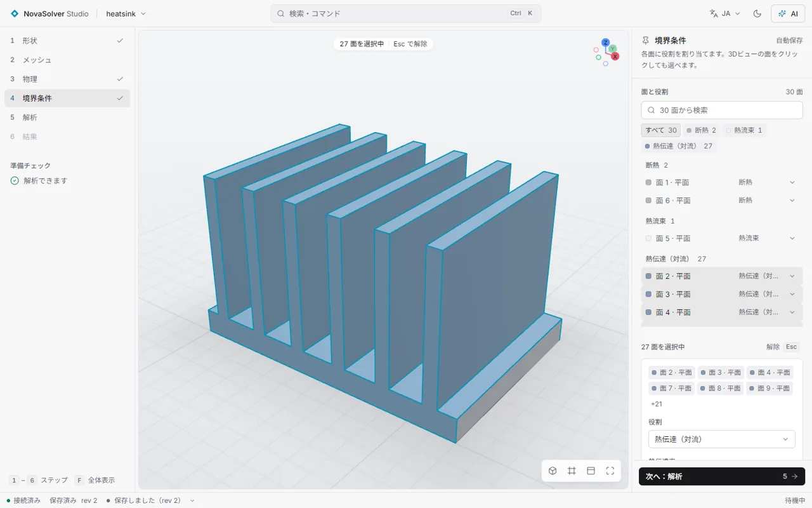Click the 準備チェック heading
Image resolution: width=812 pixels, height=508 pixels.
point(30,165)
